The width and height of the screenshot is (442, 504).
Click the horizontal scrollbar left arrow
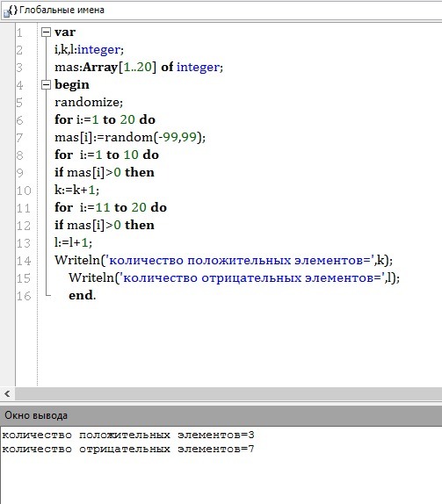pos(7,393)
